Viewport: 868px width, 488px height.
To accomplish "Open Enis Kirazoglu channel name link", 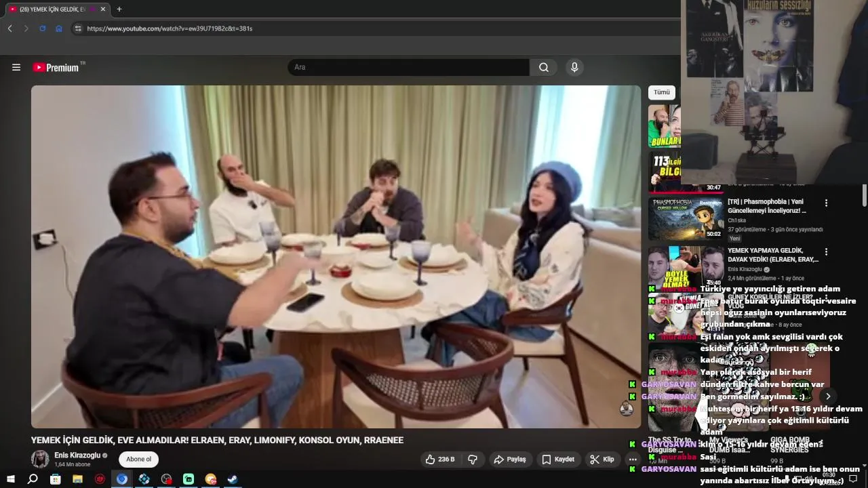I will pyautogui.click(x=77, y=455).
